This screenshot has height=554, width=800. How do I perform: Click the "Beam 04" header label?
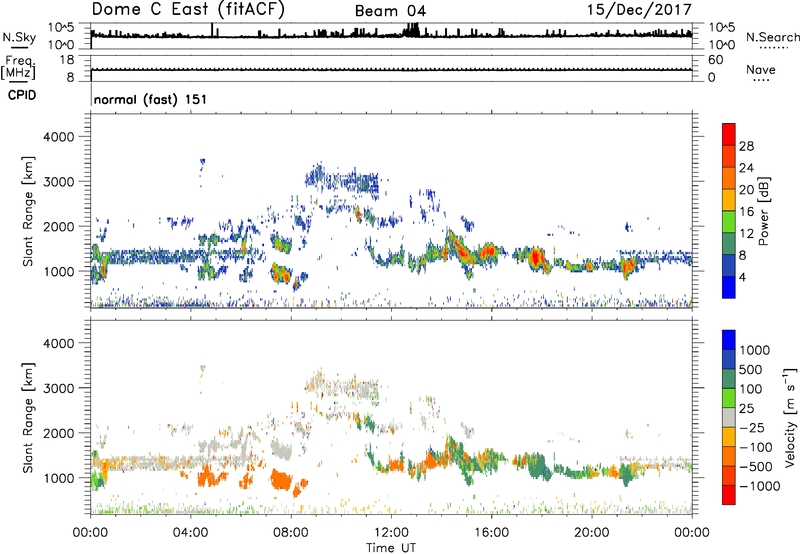(x=390, y=11)
